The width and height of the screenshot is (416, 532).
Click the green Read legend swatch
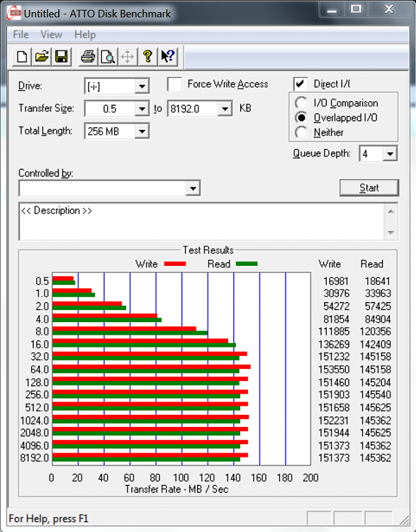[x=247, y=264]
